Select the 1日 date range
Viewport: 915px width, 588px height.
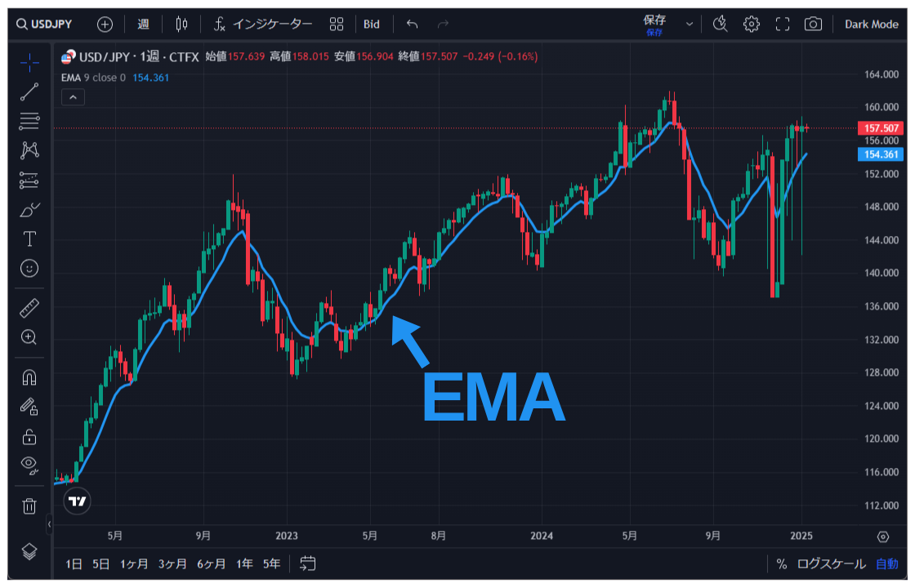[74, 564]
